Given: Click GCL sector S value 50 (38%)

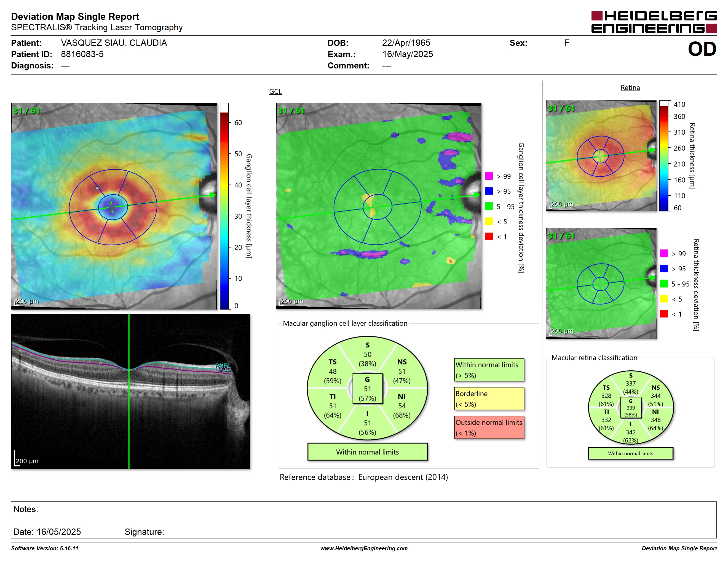Looking at the screenshot, I should point(367,359).
